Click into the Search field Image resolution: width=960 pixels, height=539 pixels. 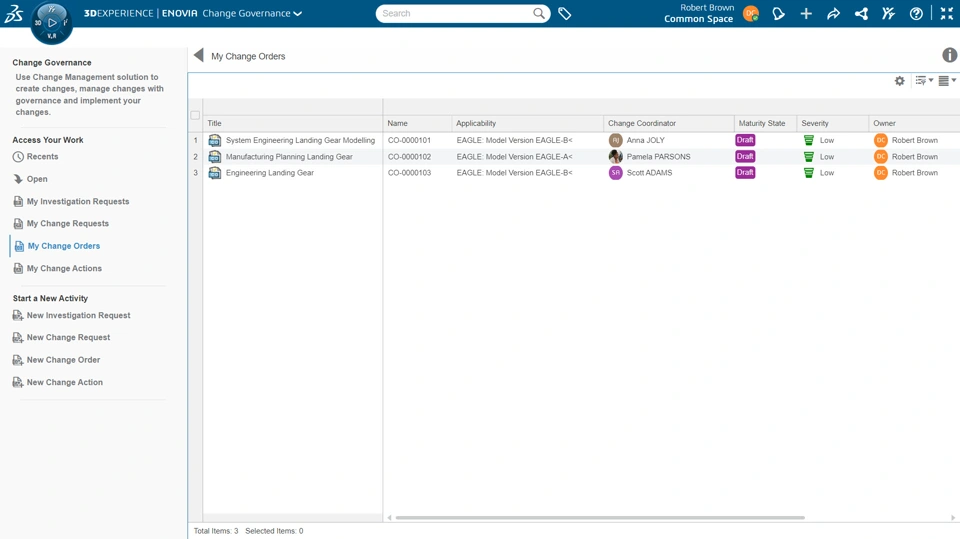click(x=456, y=13)
